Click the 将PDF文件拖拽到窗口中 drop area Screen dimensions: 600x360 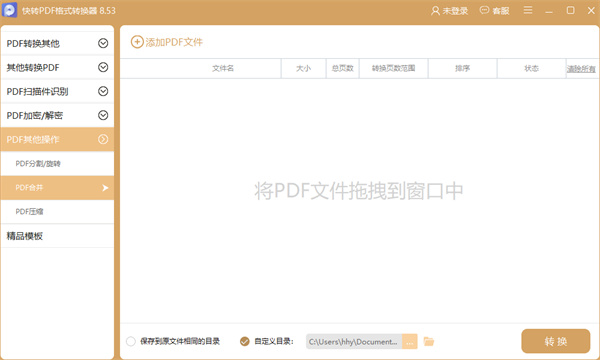click(359, 191)
